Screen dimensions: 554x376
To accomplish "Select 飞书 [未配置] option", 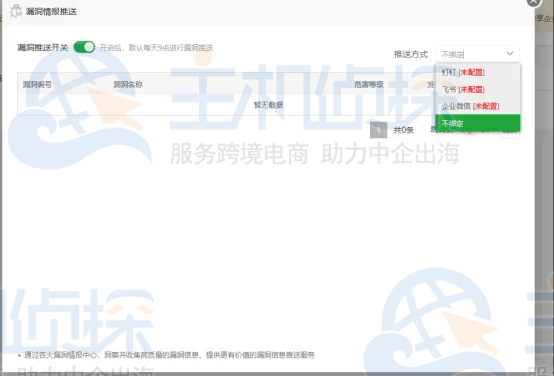I will tap(477, 89).
